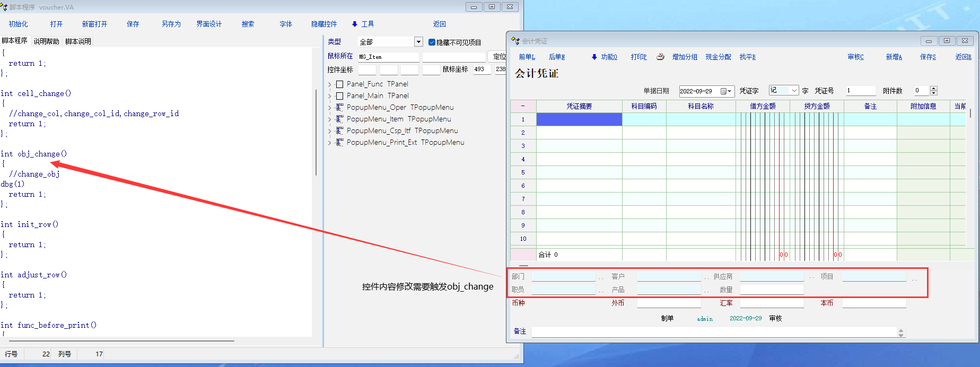Click the 功能 blue down-arrow icon
This screenshot has height=367, width=980.
594,57
